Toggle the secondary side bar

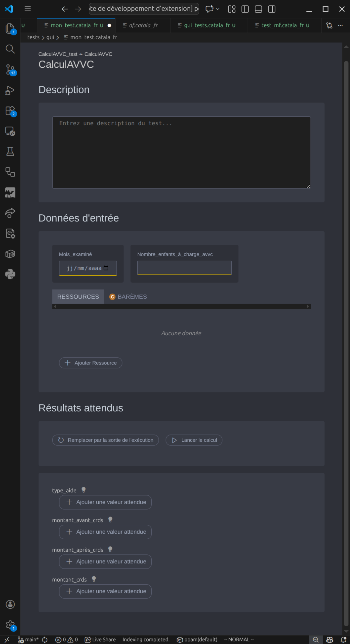tap(272, 9)
